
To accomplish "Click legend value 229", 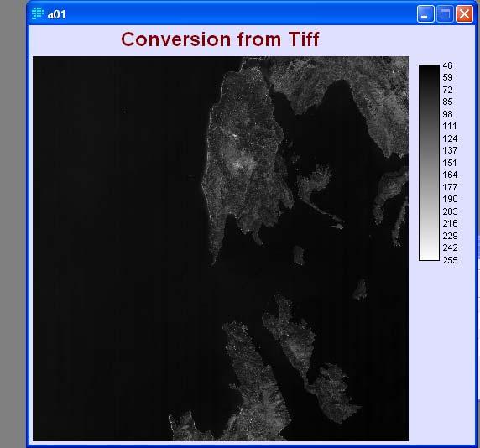I will (450, 236).
